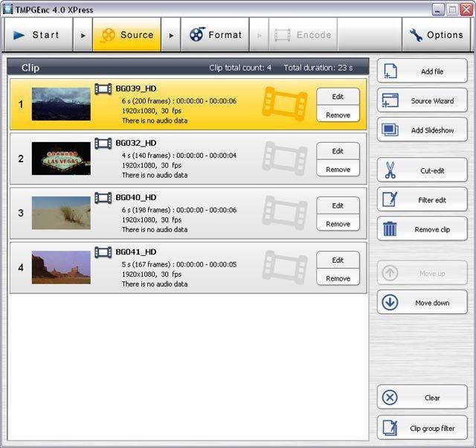Click large orange filmstrip icon in BG039_HD row
Image resolution: width=476 pixels, height=448 pixels.
(285, 104)
